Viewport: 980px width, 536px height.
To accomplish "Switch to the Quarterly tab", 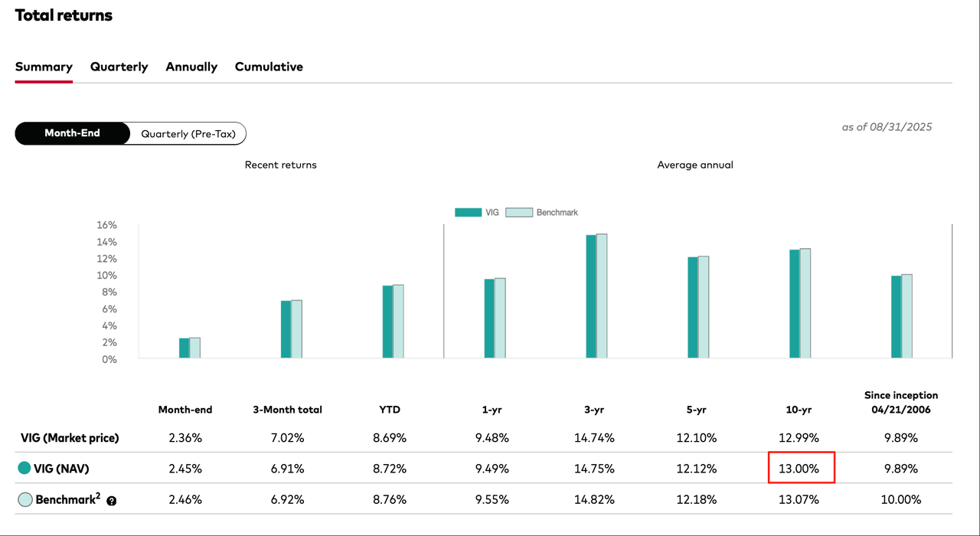I will pos(119,67).
